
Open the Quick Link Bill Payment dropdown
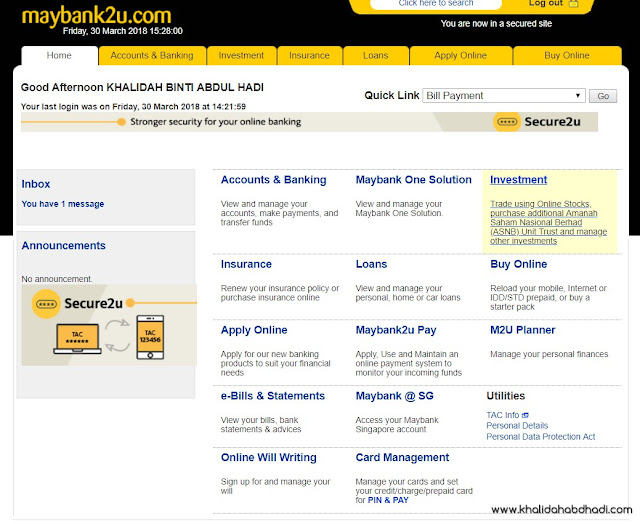pyautogui.click(x=504, y=96)
